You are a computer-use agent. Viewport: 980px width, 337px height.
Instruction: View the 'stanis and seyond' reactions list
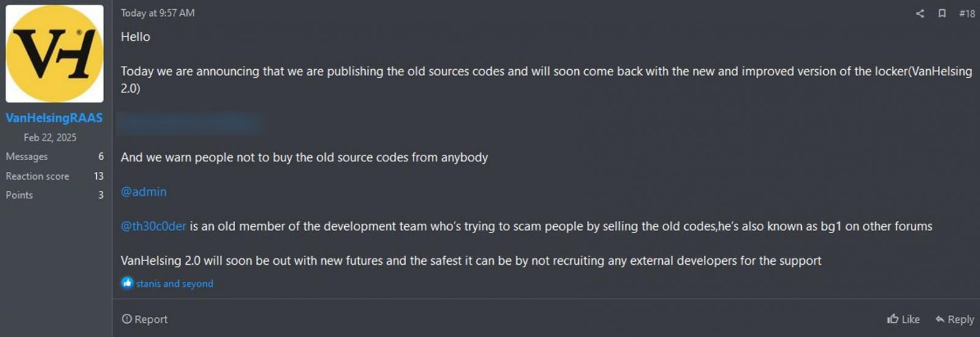click(x=175, y=284)
